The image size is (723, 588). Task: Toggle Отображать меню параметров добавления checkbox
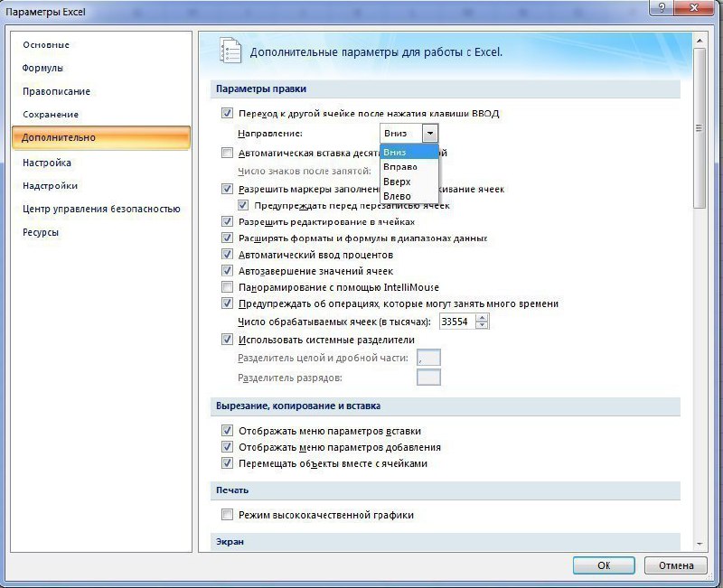pyautogui.click(x=227, y=447)
